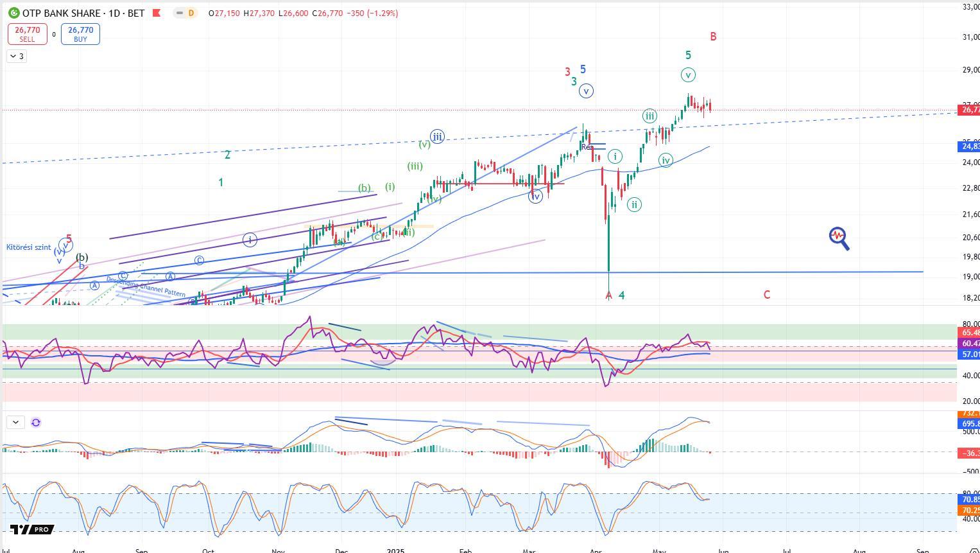Image resolution: width=980 pixels, height=553 pixels.
Task: Expand the indicator legend showing 3
Action: (x=17, y=57)
